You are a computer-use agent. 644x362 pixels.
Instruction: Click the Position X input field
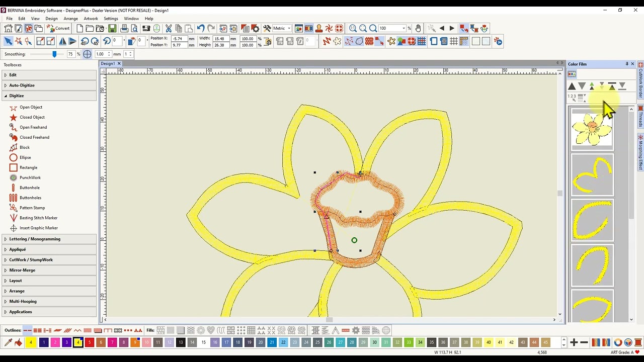(x=179, y=38)
